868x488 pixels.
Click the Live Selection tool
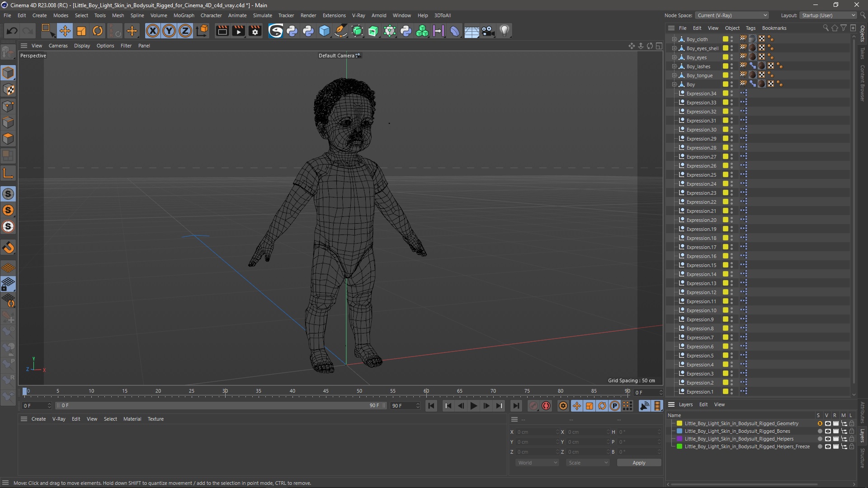[47, 31]
